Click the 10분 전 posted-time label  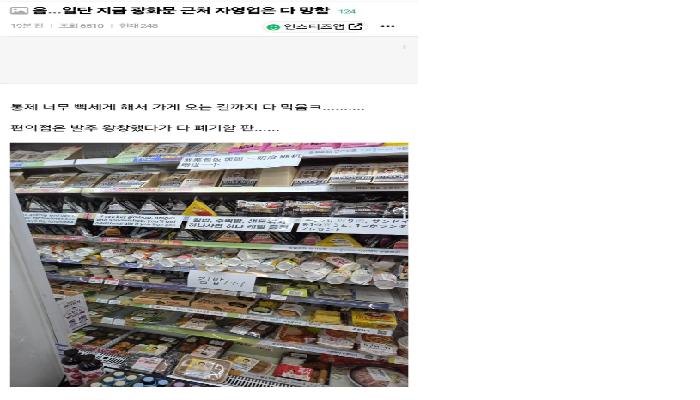(27, 26)
